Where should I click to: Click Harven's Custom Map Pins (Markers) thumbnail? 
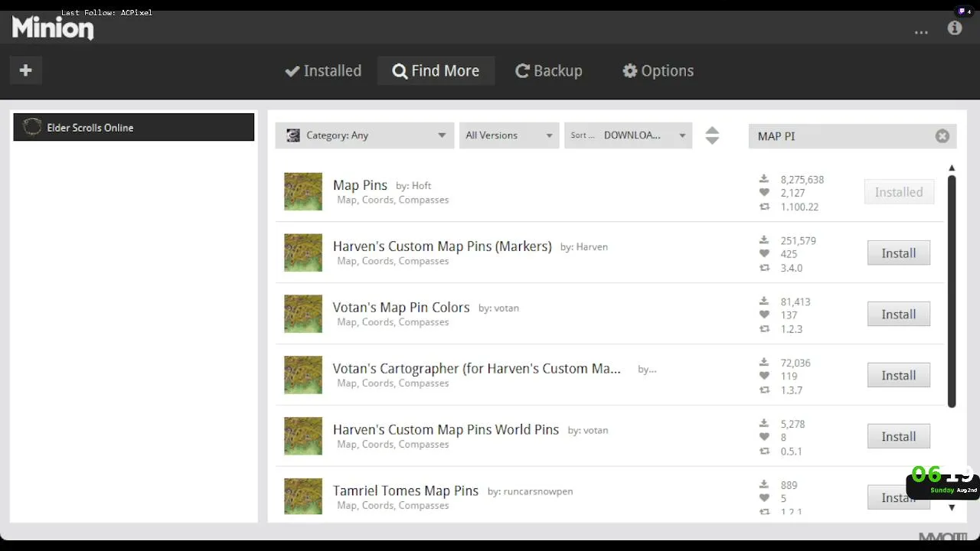[303, 253]
